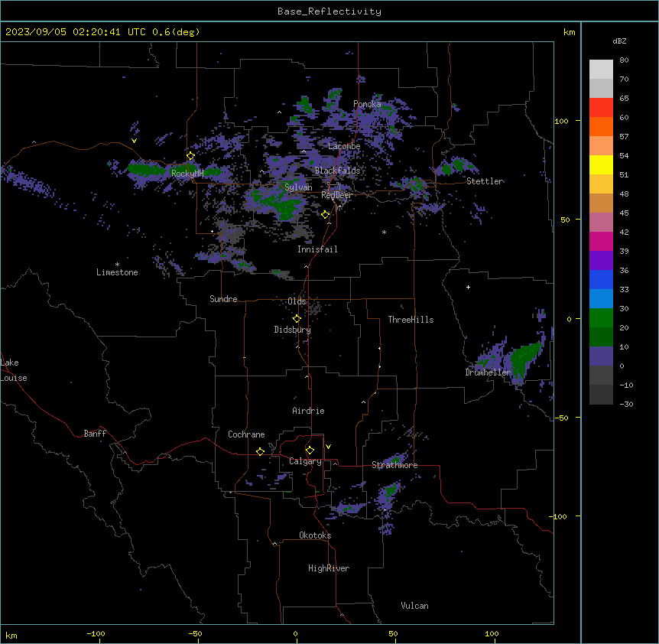
Task: Click the 42 dBZ magenta legend swatch
Action: pos(601,241)
